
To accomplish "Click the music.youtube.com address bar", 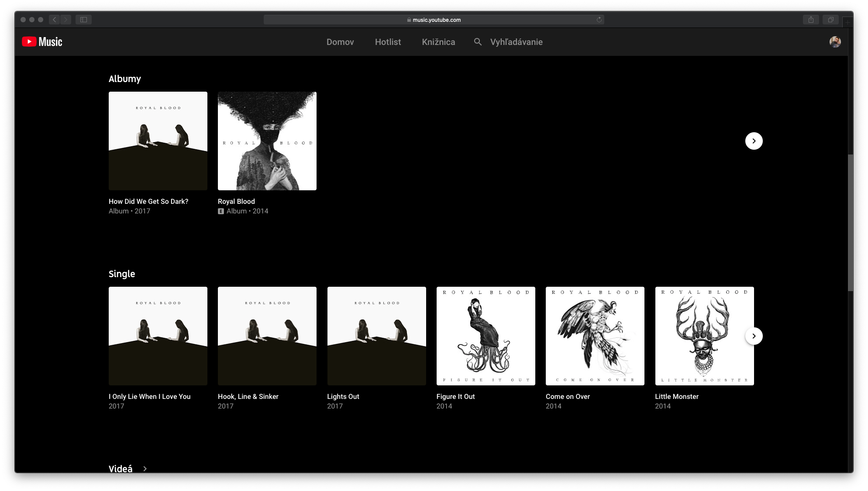I will (x=434, y=20).
